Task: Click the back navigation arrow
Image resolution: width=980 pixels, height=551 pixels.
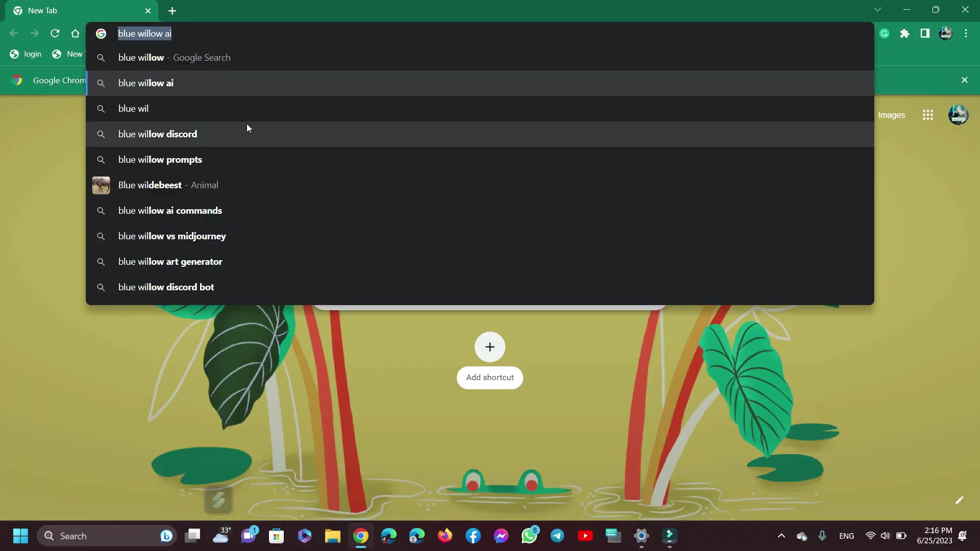Action: [x=14, y=34]
